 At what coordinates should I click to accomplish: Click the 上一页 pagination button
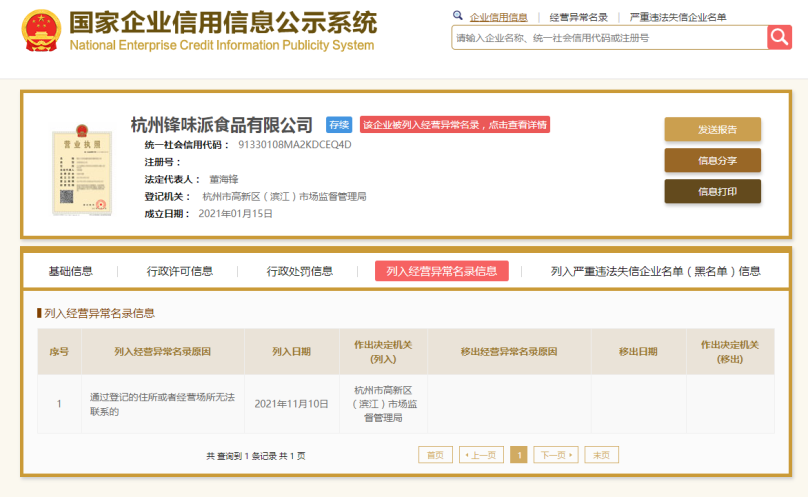[x=481, y=455]
